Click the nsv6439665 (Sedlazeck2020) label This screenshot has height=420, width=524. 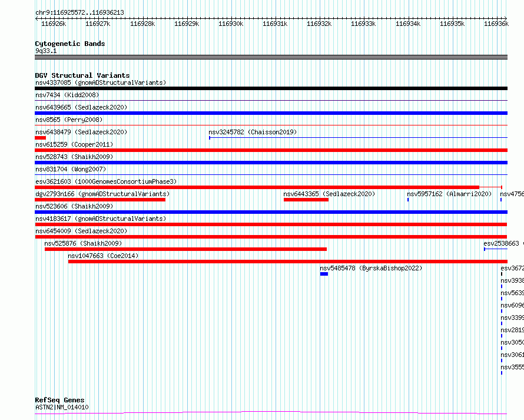(x=81, y=107)
